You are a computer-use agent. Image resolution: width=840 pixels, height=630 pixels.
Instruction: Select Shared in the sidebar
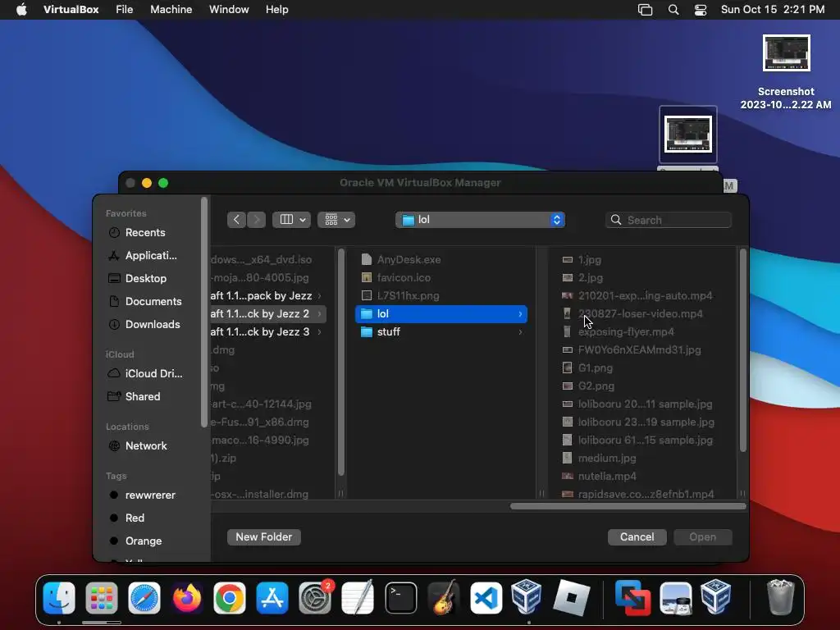[143, 397]
